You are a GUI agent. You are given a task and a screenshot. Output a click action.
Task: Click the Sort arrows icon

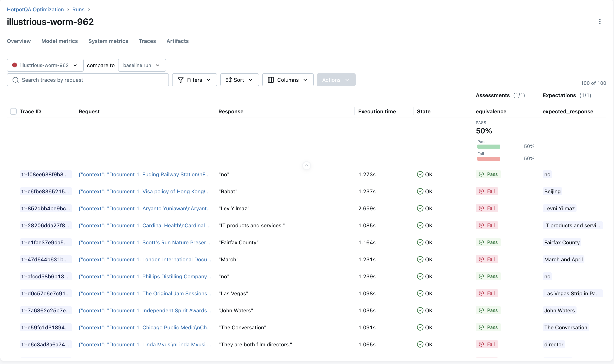pos(228,80)
